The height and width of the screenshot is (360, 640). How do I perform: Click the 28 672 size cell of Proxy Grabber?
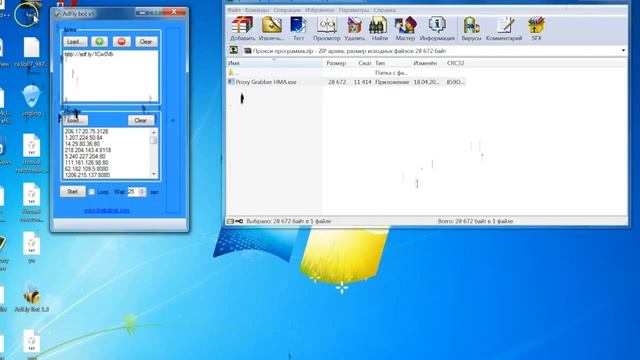pos(337,82)
